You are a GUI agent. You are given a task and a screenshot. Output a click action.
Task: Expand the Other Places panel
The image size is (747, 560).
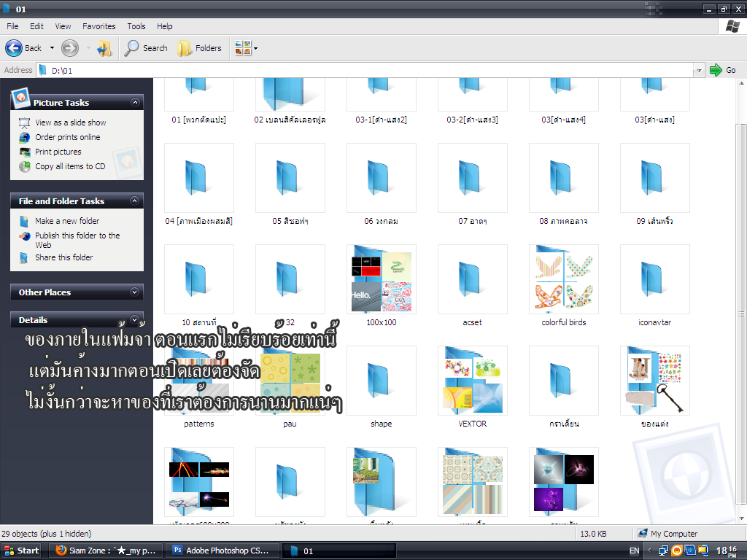(135, 292)
